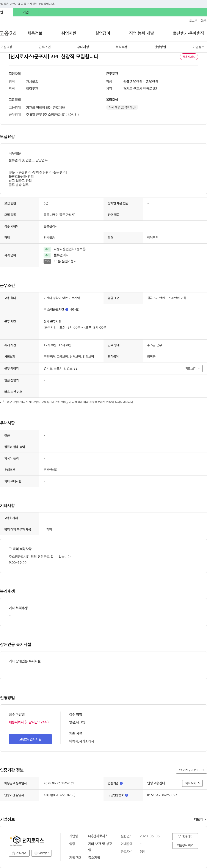Viewport: 207px width, 868px height.
Task: Add company via 관심기업 star button
Action: [19, 853]
